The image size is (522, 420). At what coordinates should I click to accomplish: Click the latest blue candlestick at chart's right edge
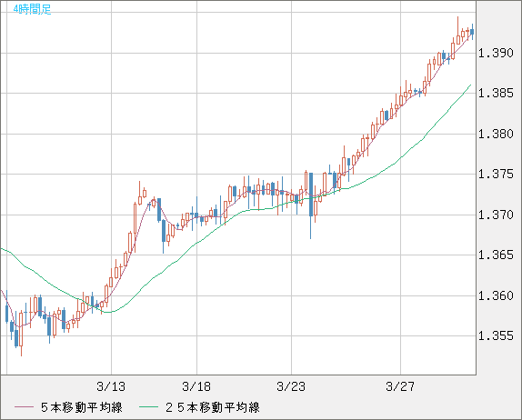[472, 32]
